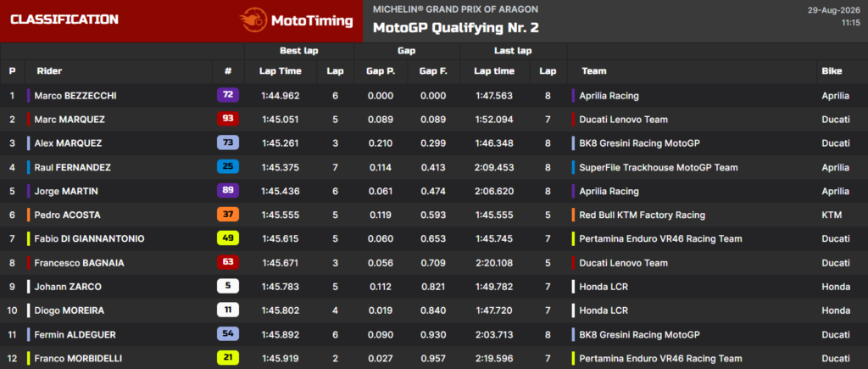Sort by best Lap Time column header
The height and width of the screenshot is (369, 868).
click(280, 71)
